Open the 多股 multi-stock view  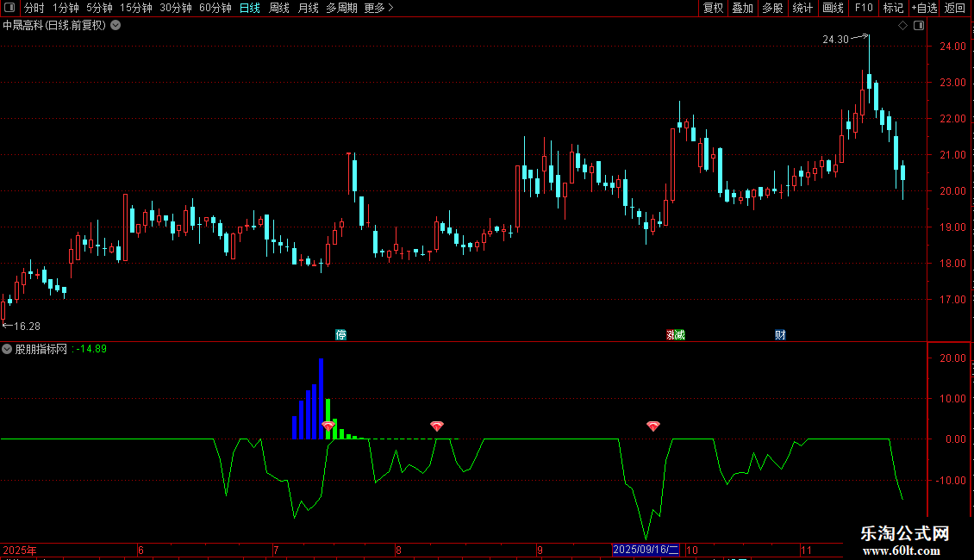pos(772,8)
